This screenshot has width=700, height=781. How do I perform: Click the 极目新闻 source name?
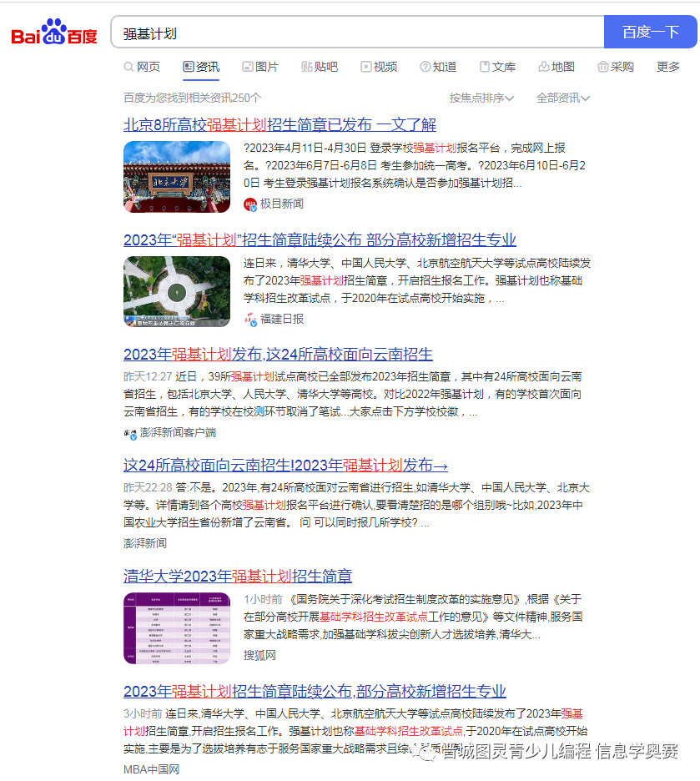[x=282, y=204]
